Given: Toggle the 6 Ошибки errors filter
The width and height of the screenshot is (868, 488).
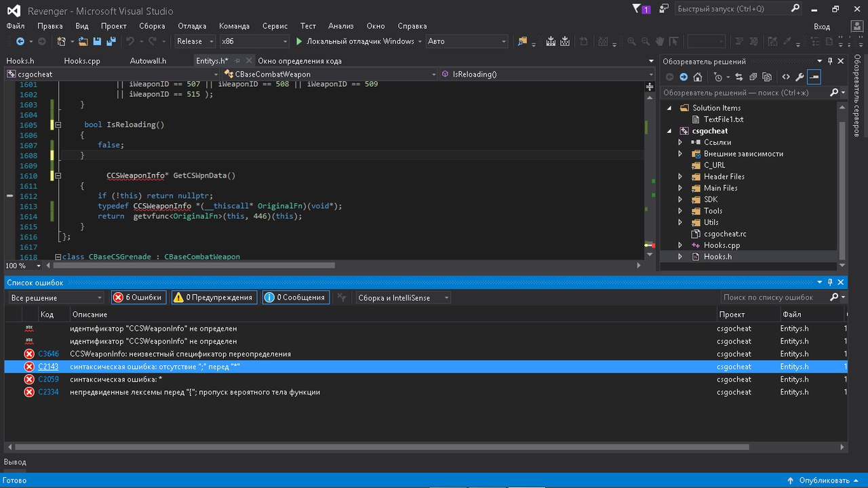Looking at the screenshot, I should (x=138, y=298).
